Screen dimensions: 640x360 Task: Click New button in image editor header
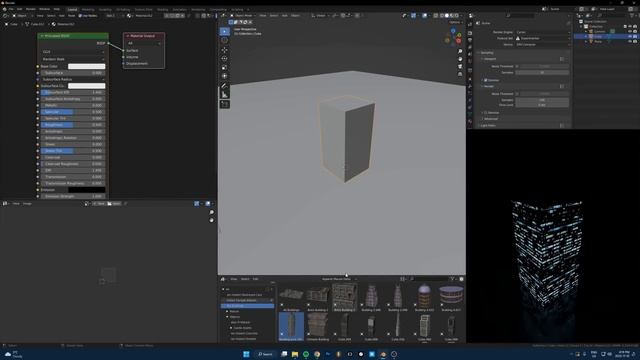pyautogui.click(x=99, y=203)
